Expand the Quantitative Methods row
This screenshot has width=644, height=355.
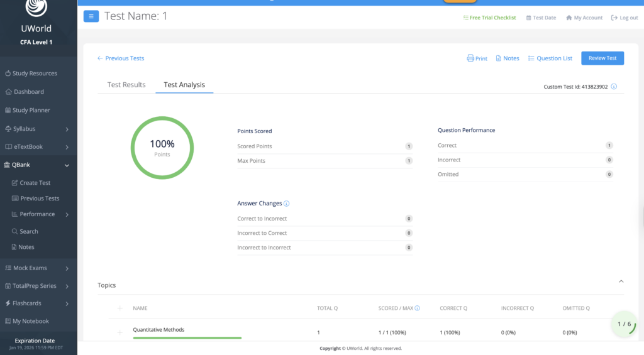[x=119, y=332]
